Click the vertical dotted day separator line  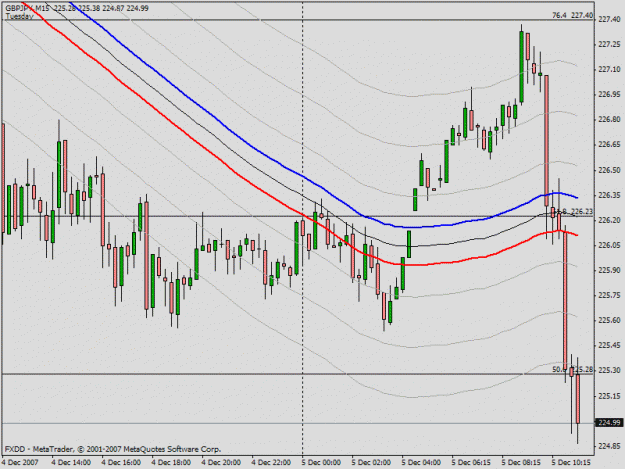[x=303, y=279]
